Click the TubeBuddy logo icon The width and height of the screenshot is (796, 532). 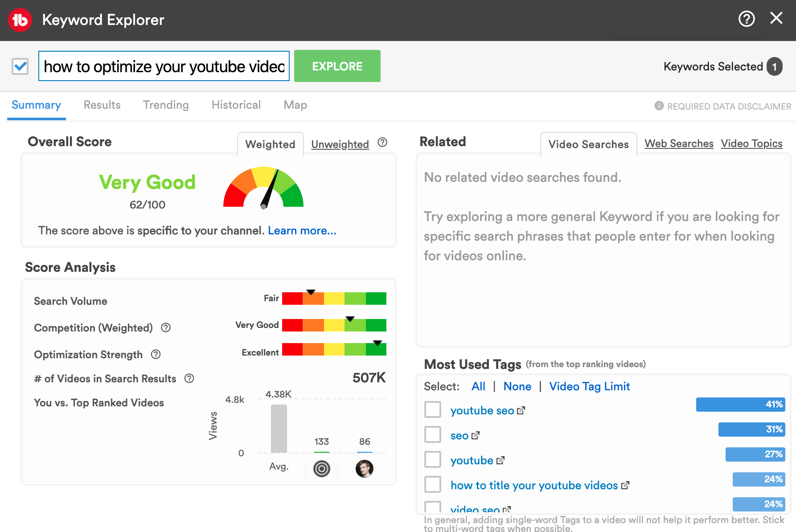tap(20, 20)
